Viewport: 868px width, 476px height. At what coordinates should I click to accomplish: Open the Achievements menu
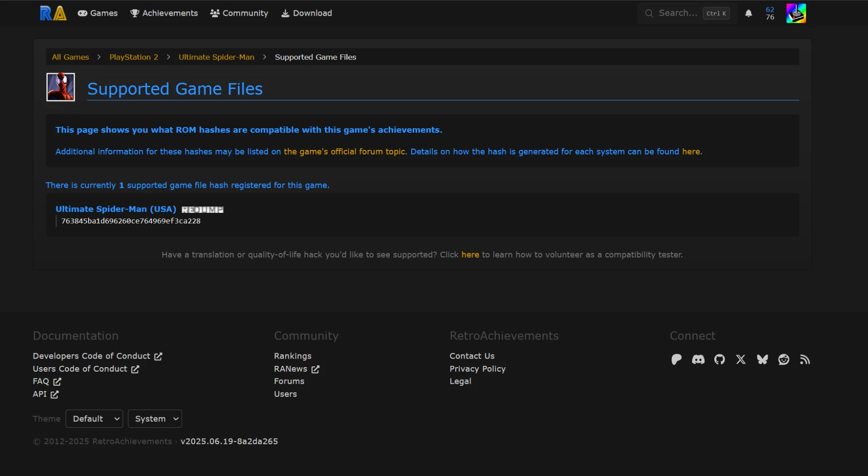pos(164,13)
